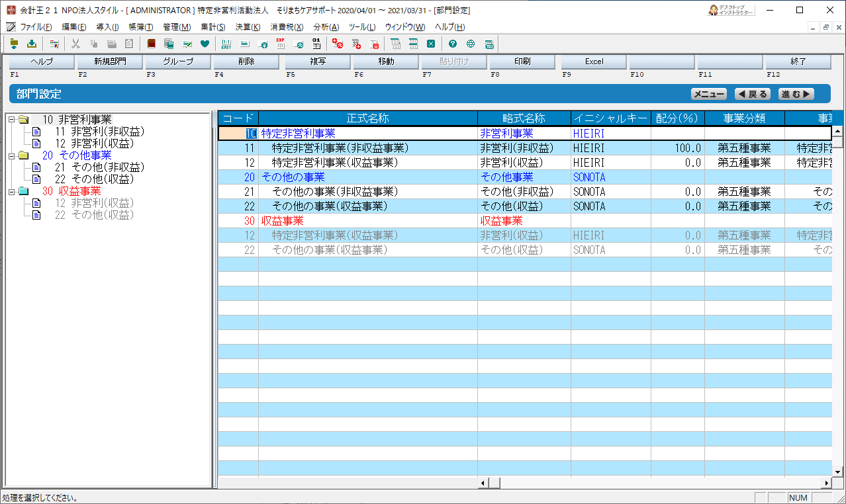The height and width of the screenshot is (504, 846).
Task: Click the TAX calculator icon
Action: click(489, 44)
